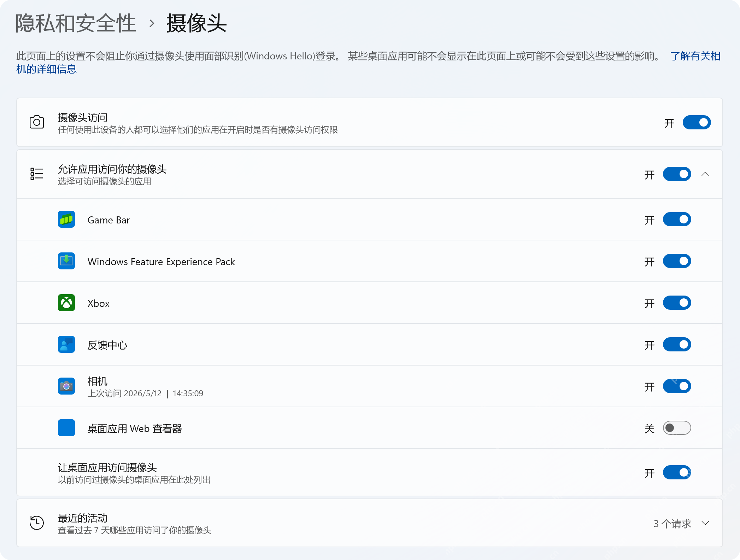The width and height of the screenshot is (740, 560).
Task: Click the Windows Feature Experience Pack icon
Action: pos(66,261)
